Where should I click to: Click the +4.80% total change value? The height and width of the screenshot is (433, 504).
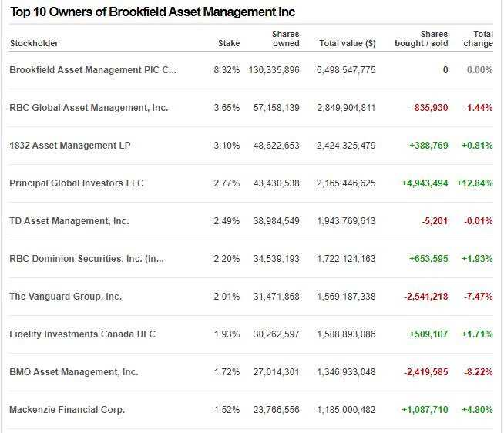point(477,410)
